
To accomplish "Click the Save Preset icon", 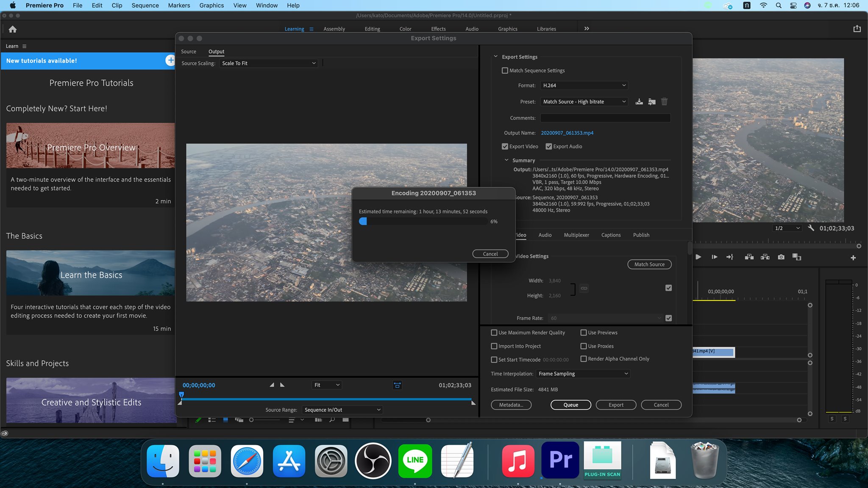I will coord(639,102).
